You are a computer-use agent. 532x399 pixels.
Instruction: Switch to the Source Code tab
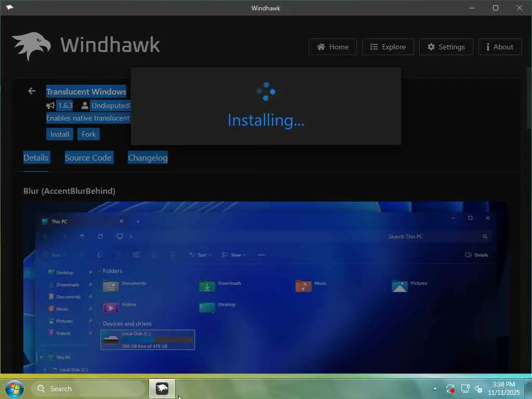(x=88, y=158)
